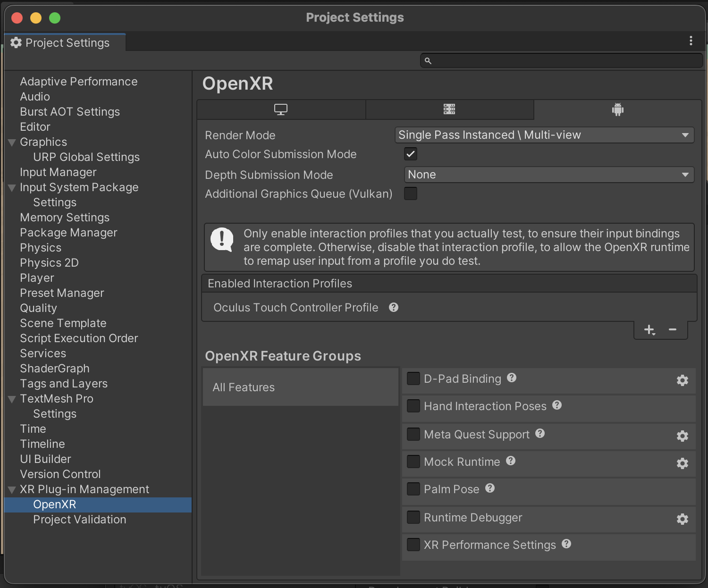The height and width of the screenshot is (588, 708).
Task: Open Preset Manager settings
Action: coord(62,293)
